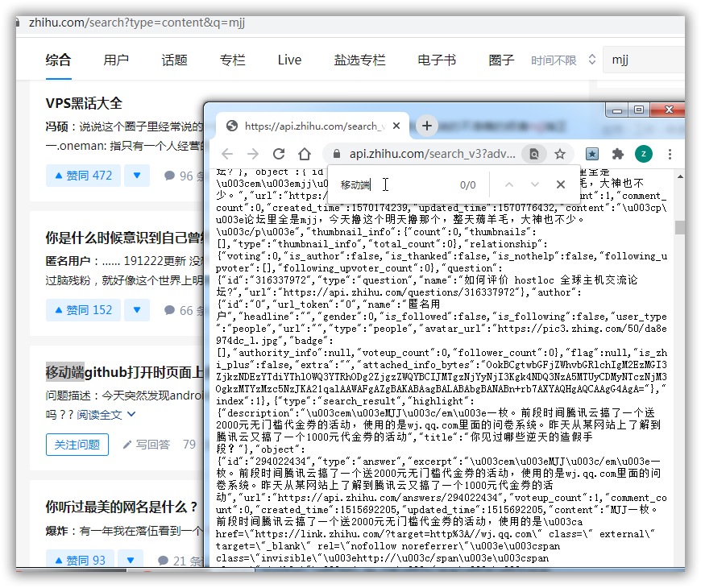This screenshot has width=701, height=588.
Task: Click the 关注问题 button
Action: tap(77, 445)
